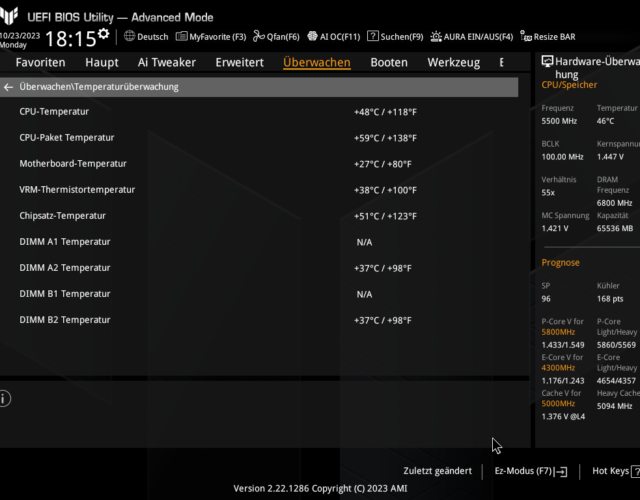Launch Qfan (F6) fan control
The image size is (640, 500).
[276, 37]
